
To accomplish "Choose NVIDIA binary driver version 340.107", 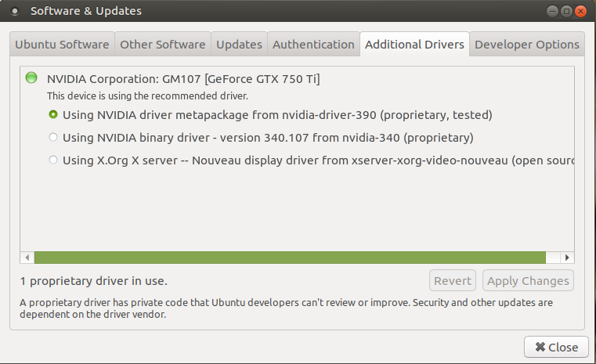I will click(x=53, y=138).
